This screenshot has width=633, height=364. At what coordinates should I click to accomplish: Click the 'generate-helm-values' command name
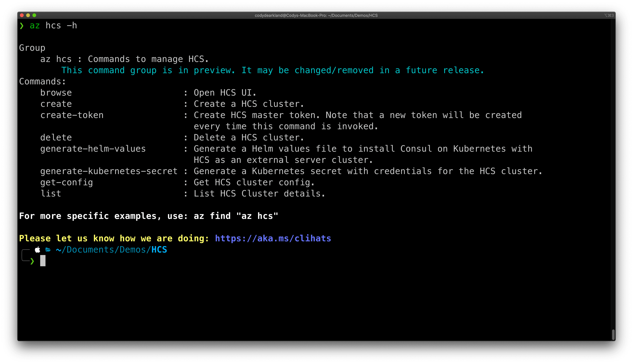[x=93, y=149]
